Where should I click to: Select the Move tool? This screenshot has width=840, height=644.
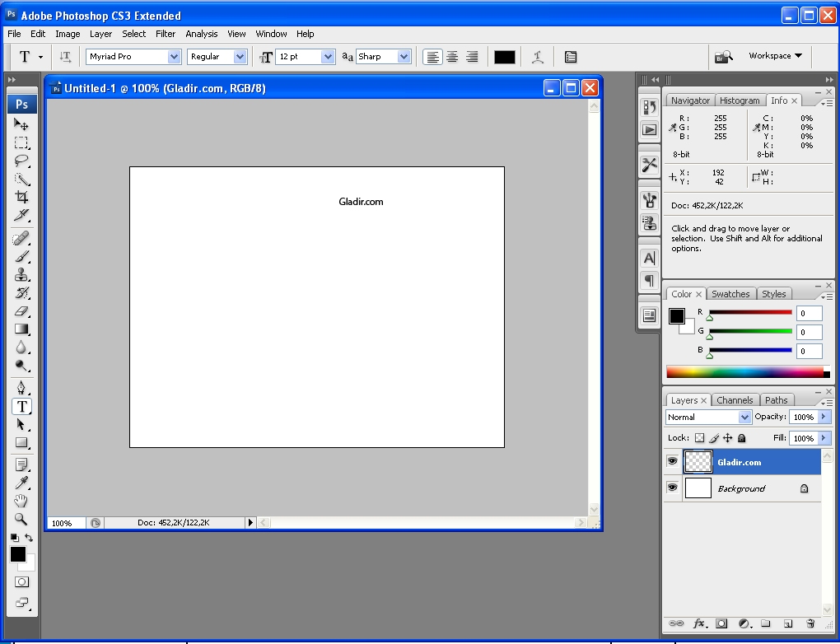coord(21,124)
